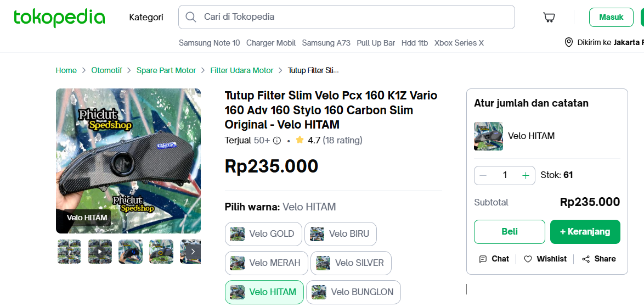Screen dimensions: 644x306
Task: Click the Beli button
Action: click(510, 231)
